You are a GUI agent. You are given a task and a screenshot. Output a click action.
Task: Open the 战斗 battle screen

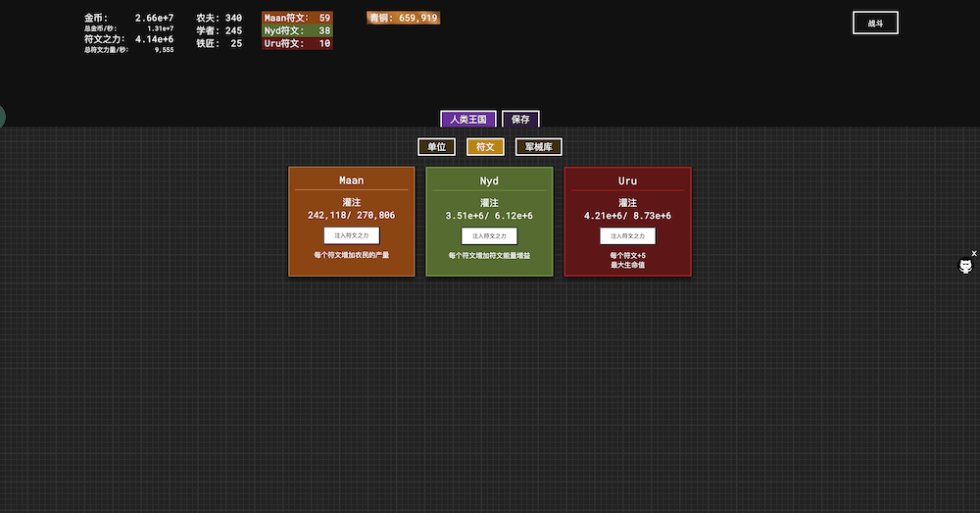tap(875, 23)
